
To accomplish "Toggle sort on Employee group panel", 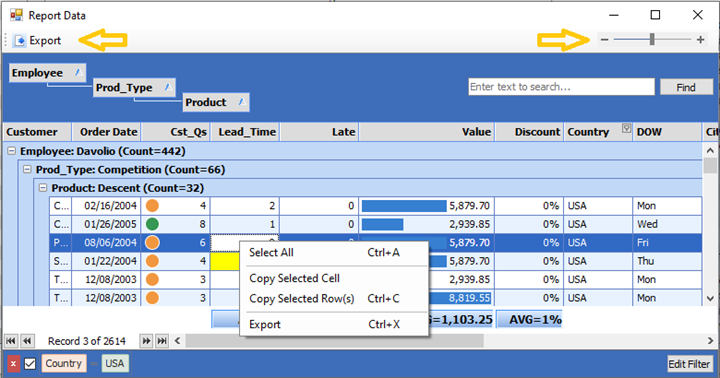I will [x=79, y=73].
